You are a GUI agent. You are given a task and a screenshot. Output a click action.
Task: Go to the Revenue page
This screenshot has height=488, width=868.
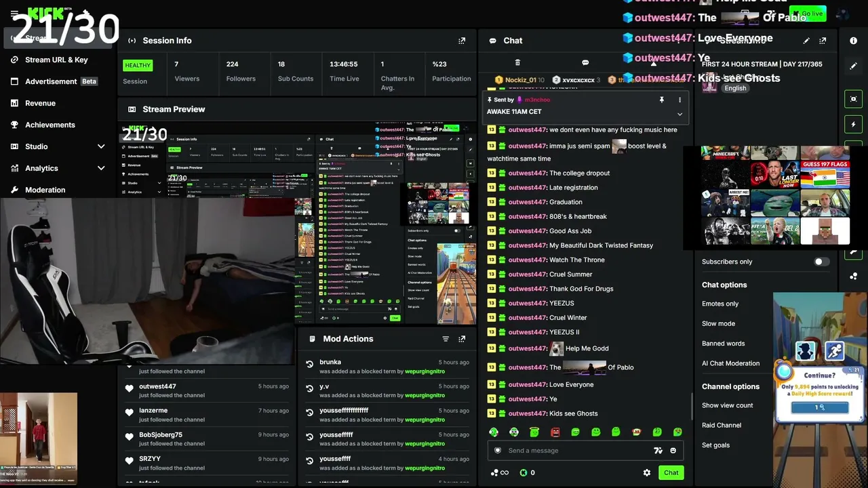coord(40,103)
